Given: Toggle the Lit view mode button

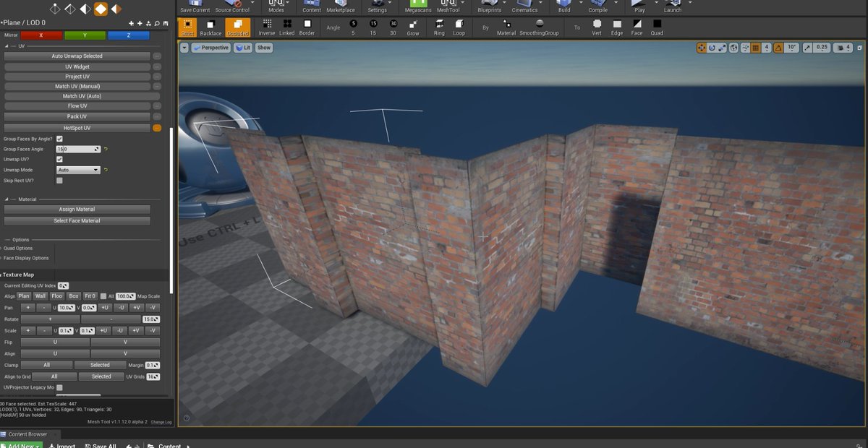Looking at the screenshot, I should [x=242, y=48].
